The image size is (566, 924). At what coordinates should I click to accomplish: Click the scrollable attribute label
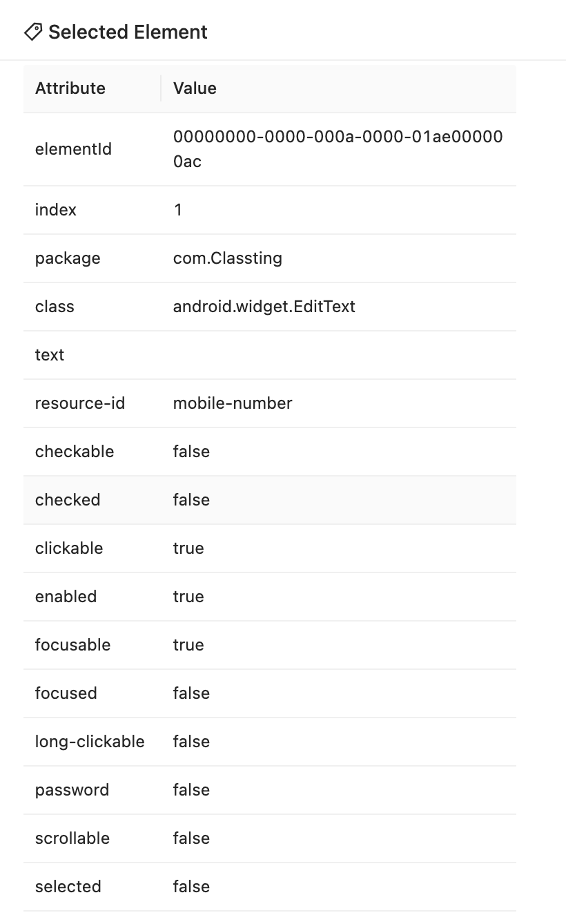(x=72, y=838)
